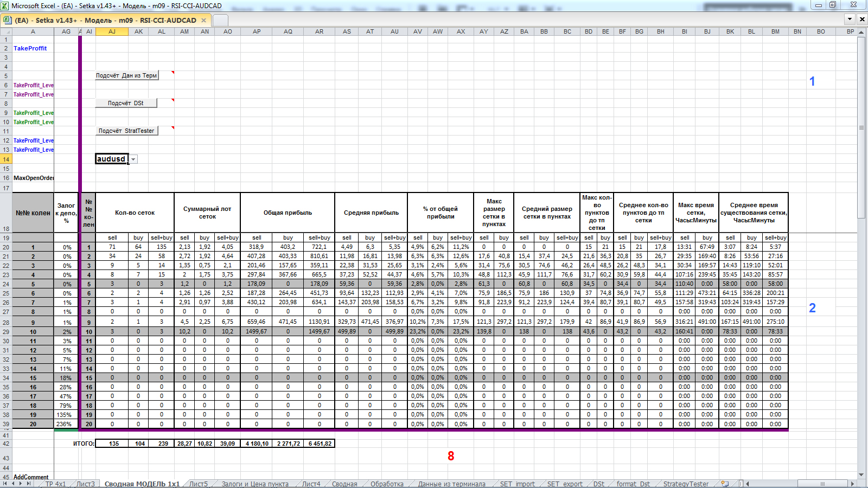Image resolution: width=868 pixels, height=488 pixels.
Task: Select the 'Сводная' sheet tab
Action: (344, 484)
